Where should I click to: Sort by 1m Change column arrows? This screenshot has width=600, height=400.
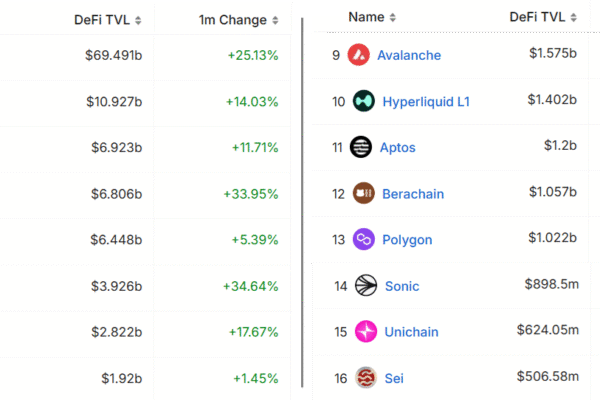pos(275,20)
